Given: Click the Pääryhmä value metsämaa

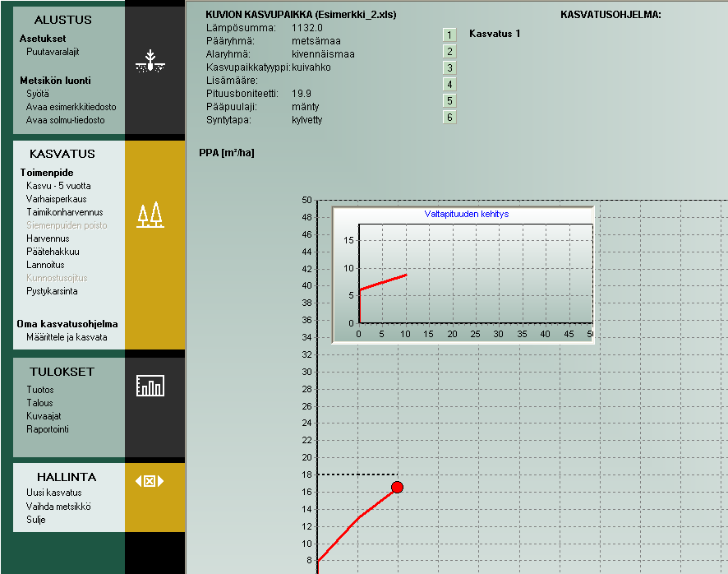Looking at the screenshot, I should (316, 41).
